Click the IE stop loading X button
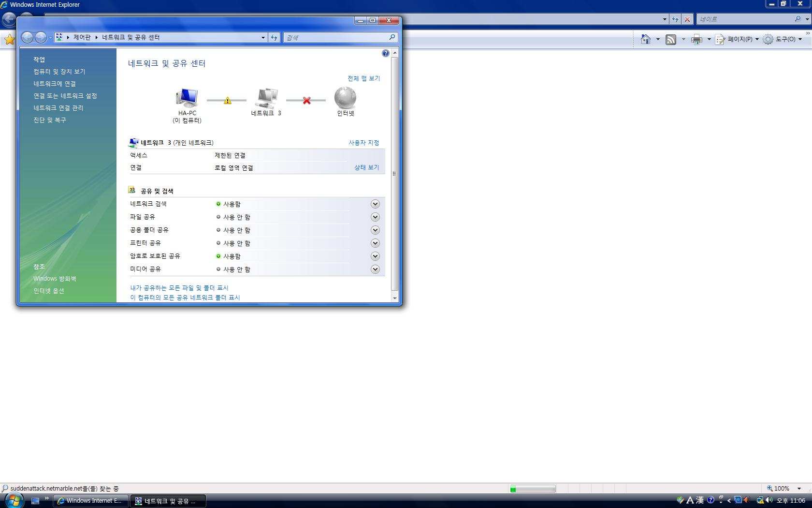This screenshot has height=508, width=812. pos(687,19)
